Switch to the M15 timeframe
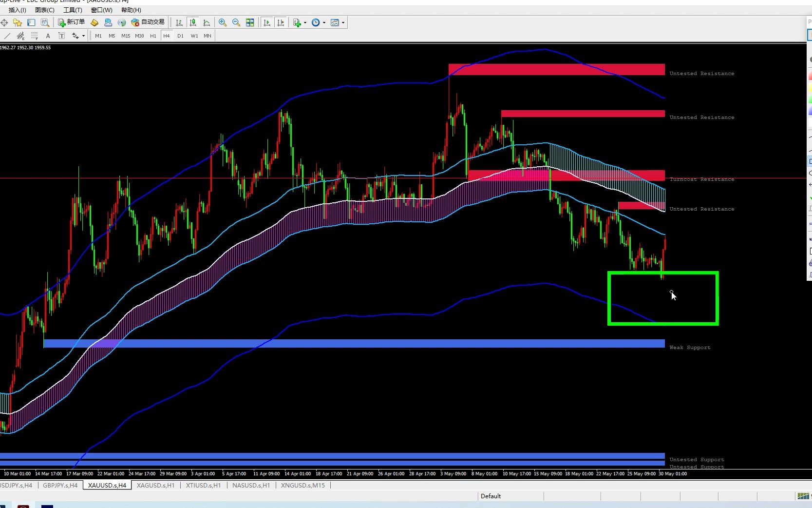812x508 pixels. (x=126, y=36)
